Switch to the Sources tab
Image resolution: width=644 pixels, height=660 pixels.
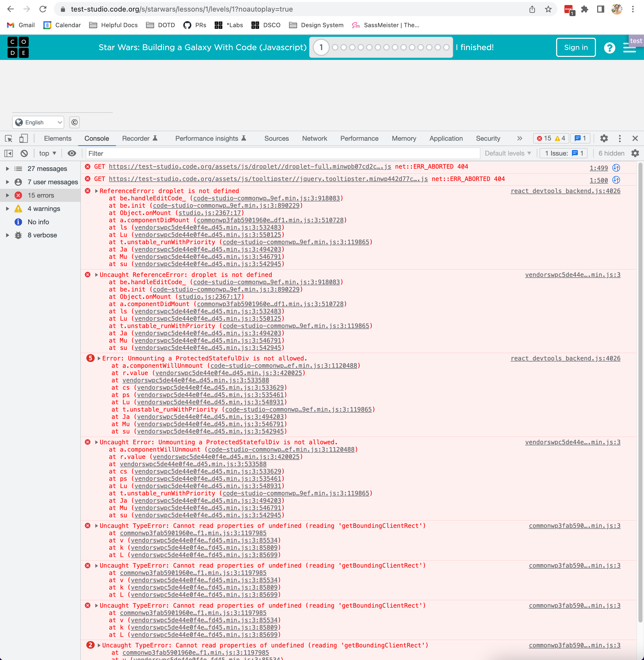[276, 138]
